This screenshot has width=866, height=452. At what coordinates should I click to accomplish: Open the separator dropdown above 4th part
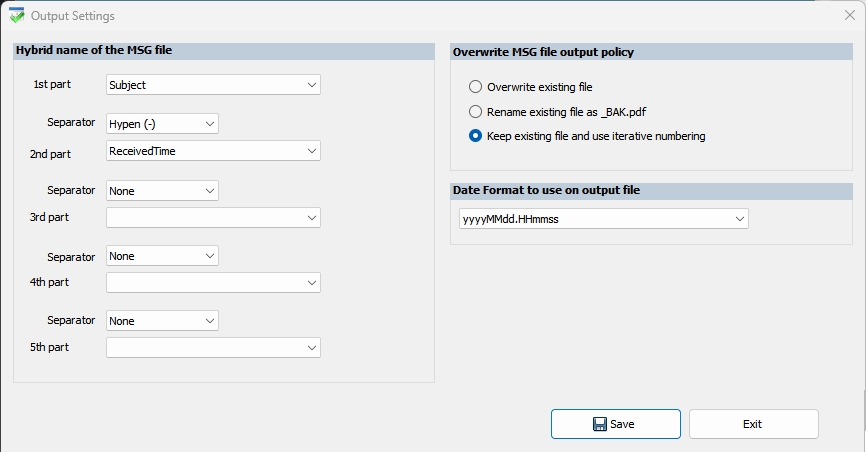pyautogui.click(x=162, y=256)
